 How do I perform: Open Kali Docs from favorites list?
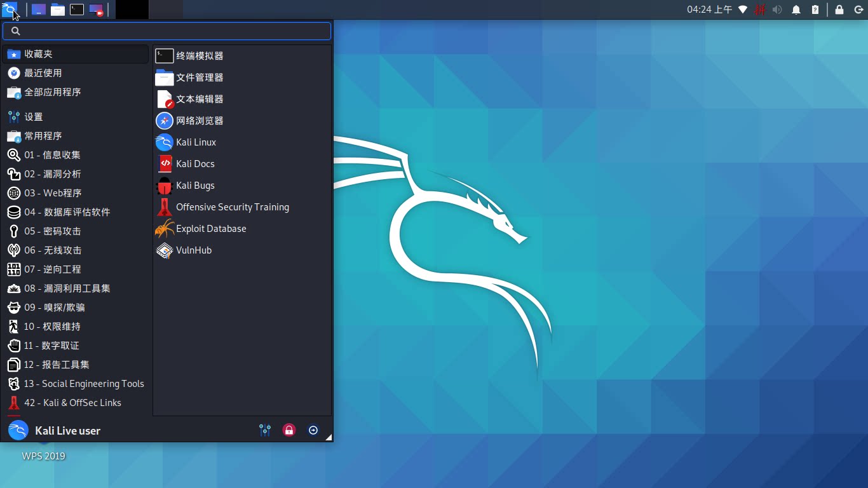click(x=195, y=164)
